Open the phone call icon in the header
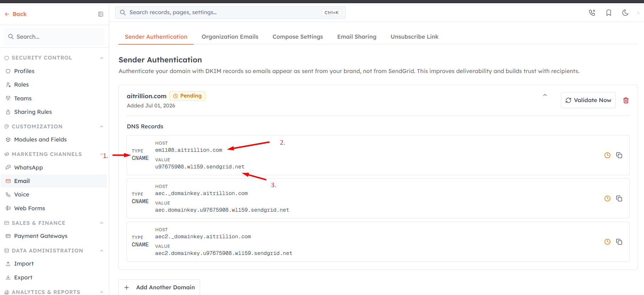Screen dimensions: 644x295 point(592,13)
